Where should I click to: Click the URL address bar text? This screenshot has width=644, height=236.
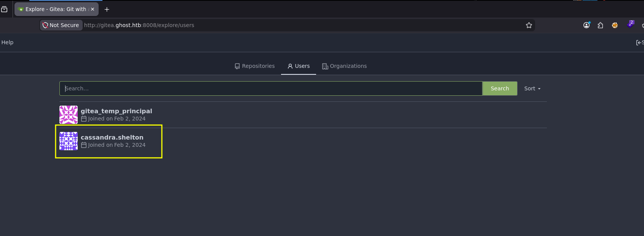coord(139,25)
